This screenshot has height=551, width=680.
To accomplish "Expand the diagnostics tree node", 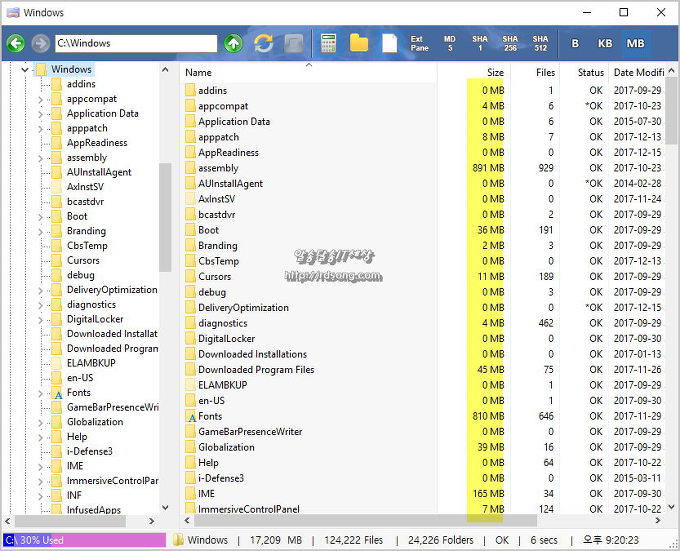I will pyautogui.click(x=40, y=305).
